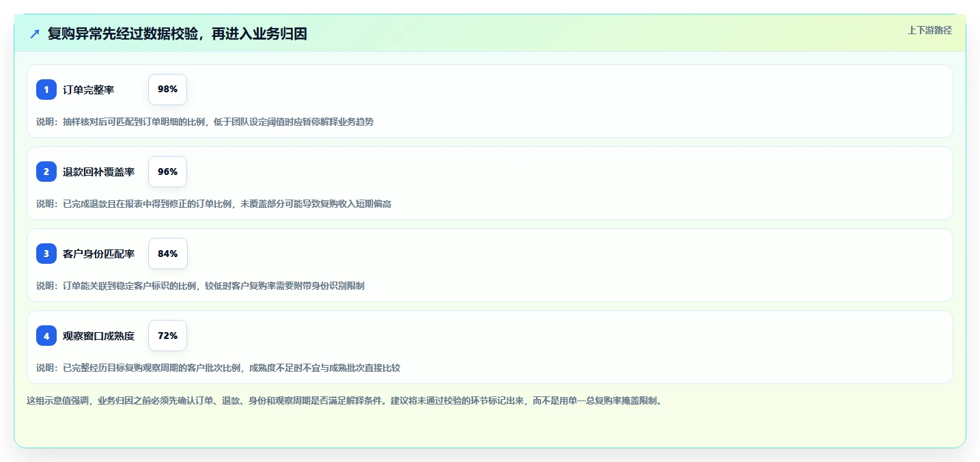Image resolution: width=980 pixels, height=462 pixels.
Task: Click the number 1 step badge
Action: pos(46,90)
